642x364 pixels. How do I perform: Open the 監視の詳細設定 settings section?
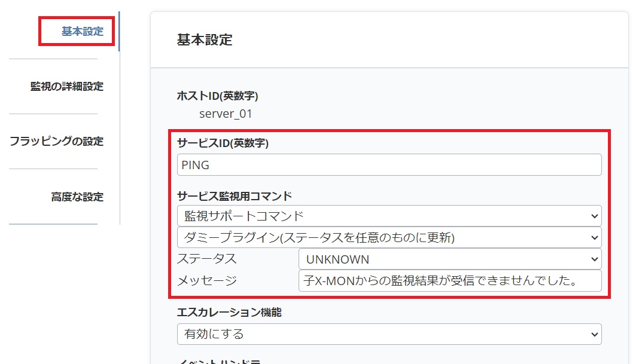[66, 86]
